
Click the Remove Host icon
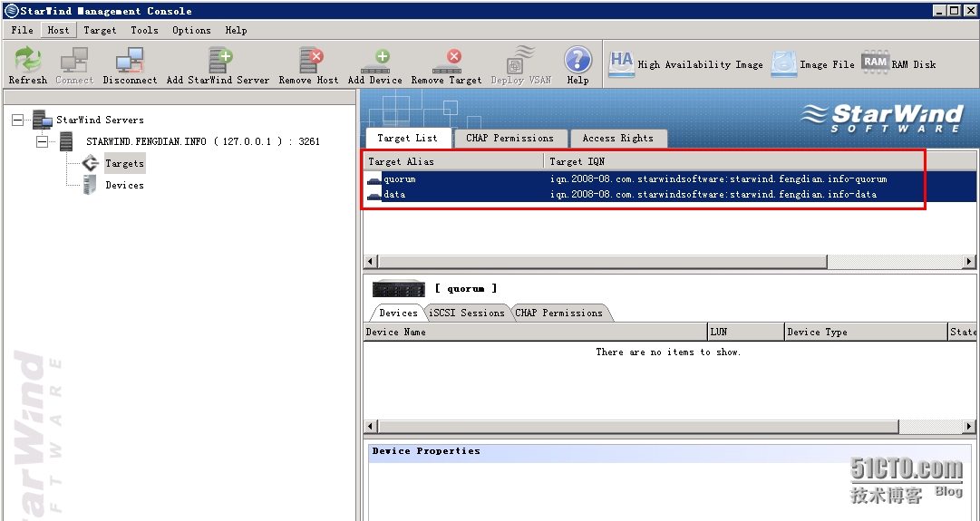(x=308, y=65)
